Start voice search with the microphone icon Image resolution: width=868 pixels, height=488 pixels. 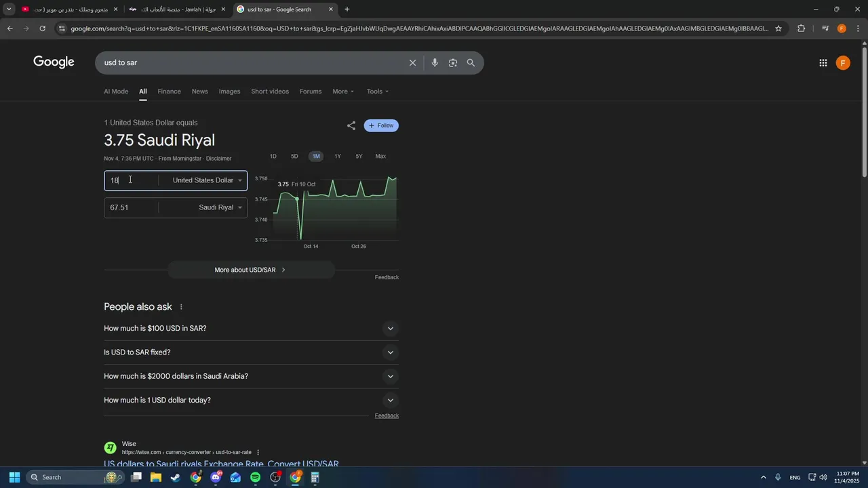[435, 62]
